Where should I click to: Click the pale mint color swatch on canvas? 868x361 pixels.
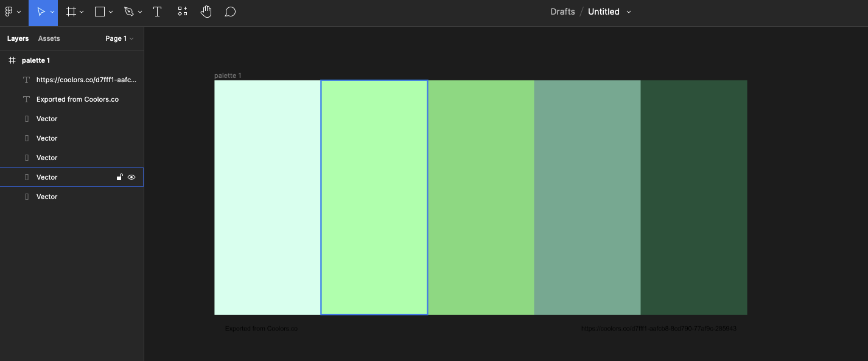(267, 197)
